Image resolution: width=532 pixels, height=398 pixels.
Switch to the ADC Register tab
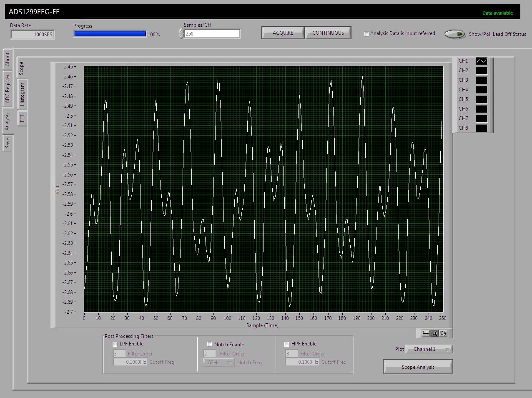click(7, 89)
